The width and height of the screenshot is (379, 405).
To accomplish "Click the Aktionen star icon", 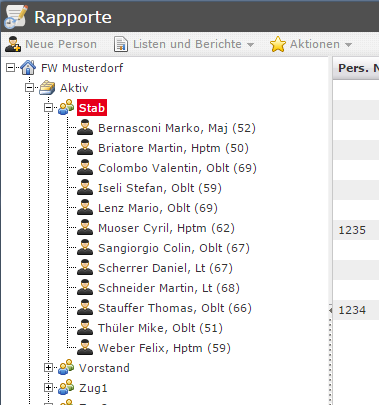I will (278, 44).
